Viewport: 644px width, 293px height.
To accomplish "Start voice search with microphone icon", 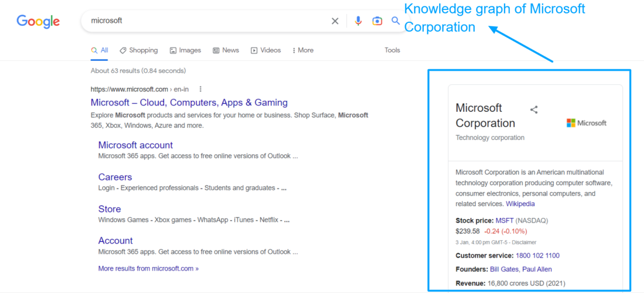I will [x=358, y=21].
